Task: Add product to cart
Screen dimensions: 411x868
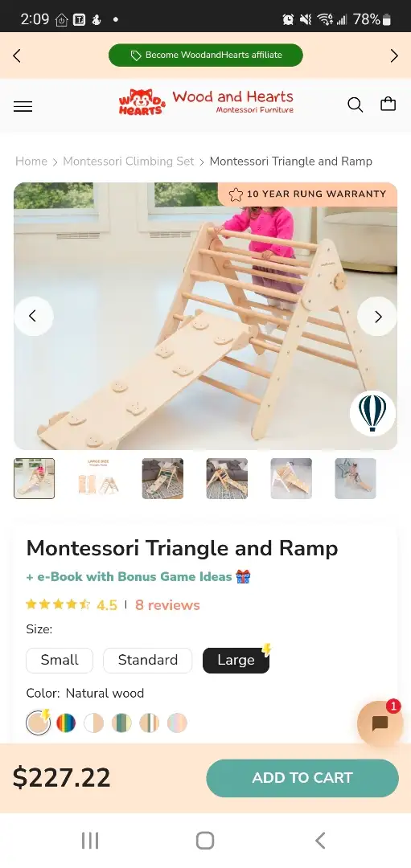Action: pos(302,778)
